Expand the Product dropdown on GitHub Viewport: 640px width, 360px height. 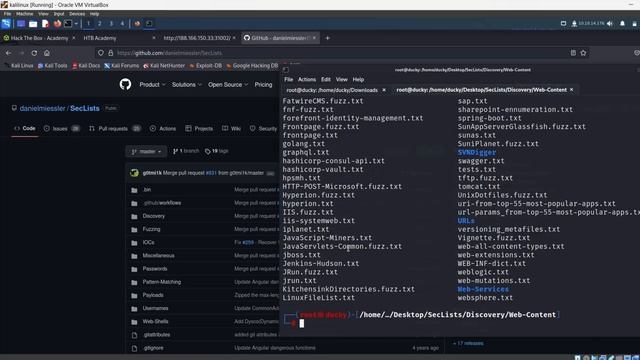point(152,84)
